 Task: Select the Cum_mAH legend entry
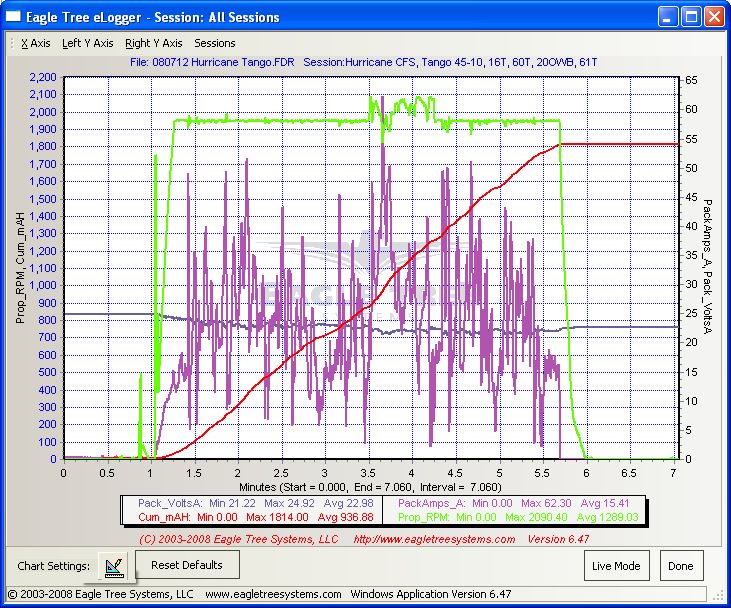(256, 517)
